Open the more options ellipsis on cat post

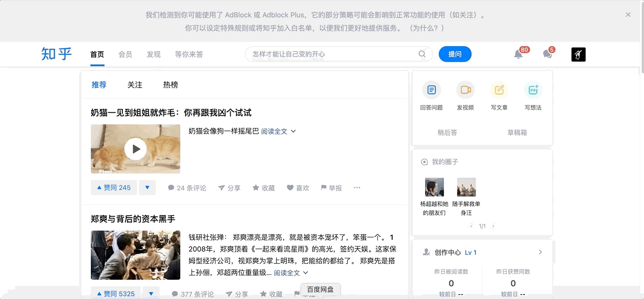pyautogui.click(x=357, y=188)
